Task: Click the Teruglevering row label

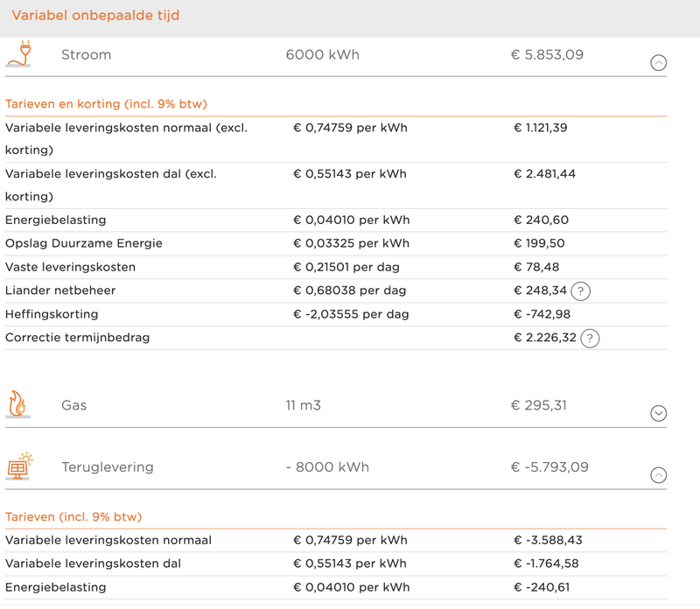Action: (x=107, y=467)
